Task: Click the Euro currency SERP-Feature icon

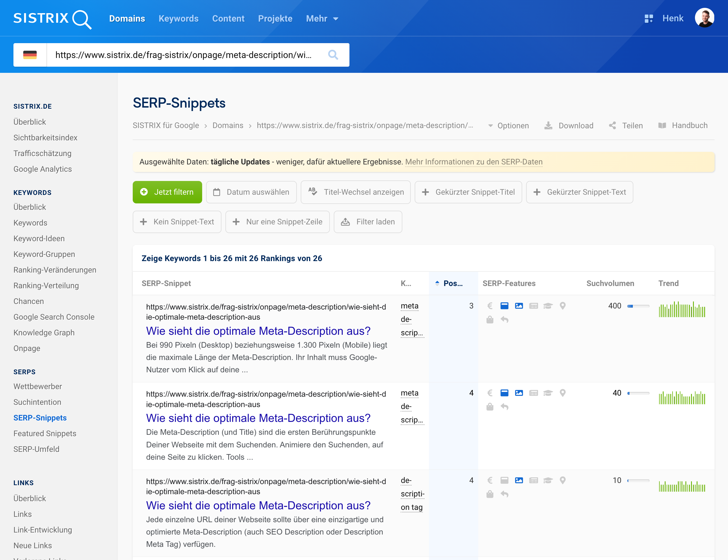Action: click(490, 305)
